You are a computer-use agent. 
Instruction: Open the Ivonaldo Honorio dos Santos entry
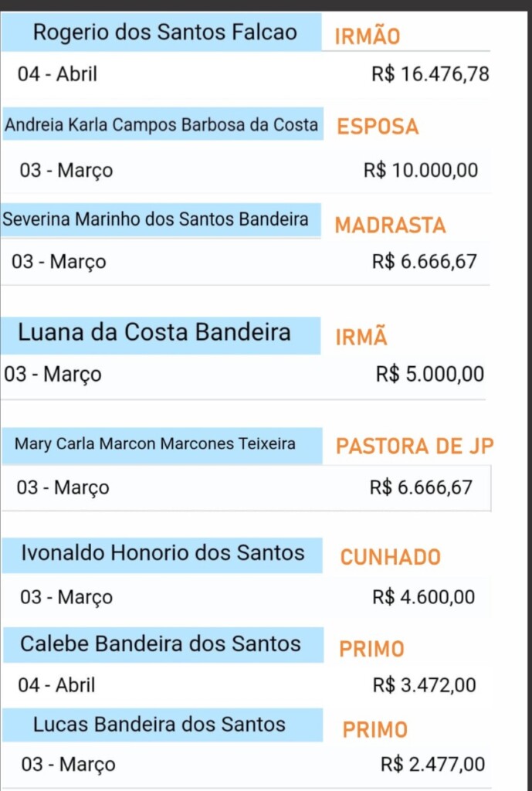(x=162, y=555)
